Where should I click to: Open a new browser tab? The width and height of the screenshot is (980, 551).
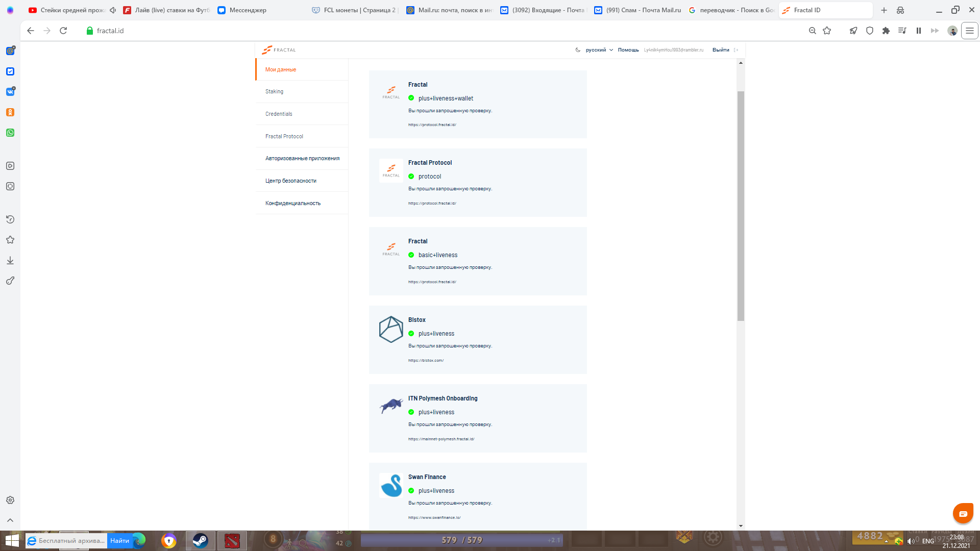click(884, 10)
